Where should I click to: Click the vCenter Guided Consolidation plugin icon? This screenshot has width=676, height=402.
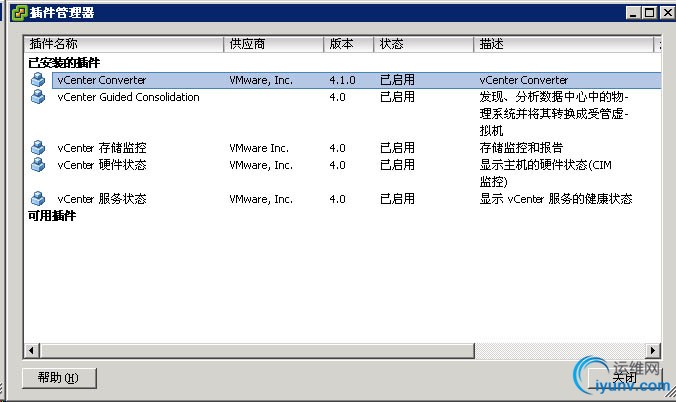(38, 97)
